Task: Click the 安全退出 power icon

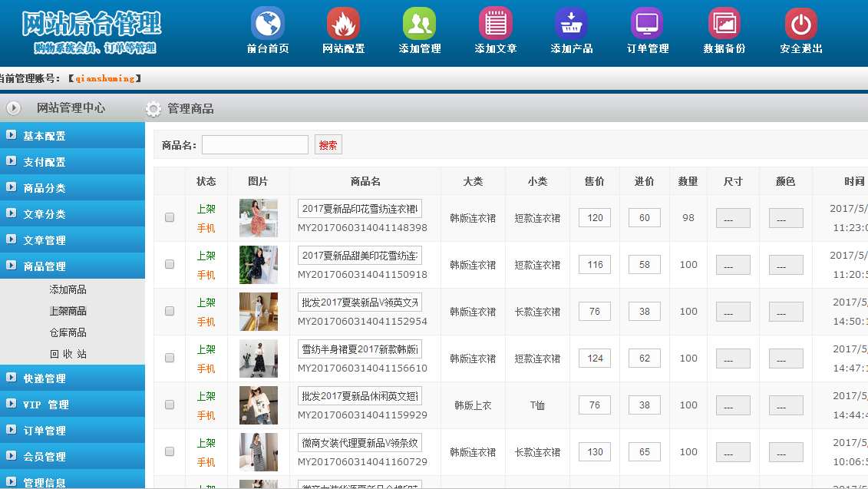Action: 800,24
